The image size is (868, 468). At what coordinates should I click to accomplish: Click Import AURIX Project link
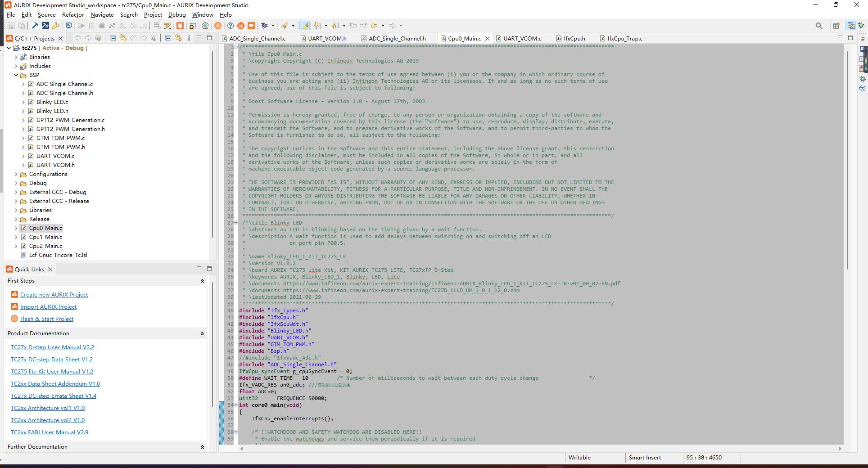[x=49, y=306]
